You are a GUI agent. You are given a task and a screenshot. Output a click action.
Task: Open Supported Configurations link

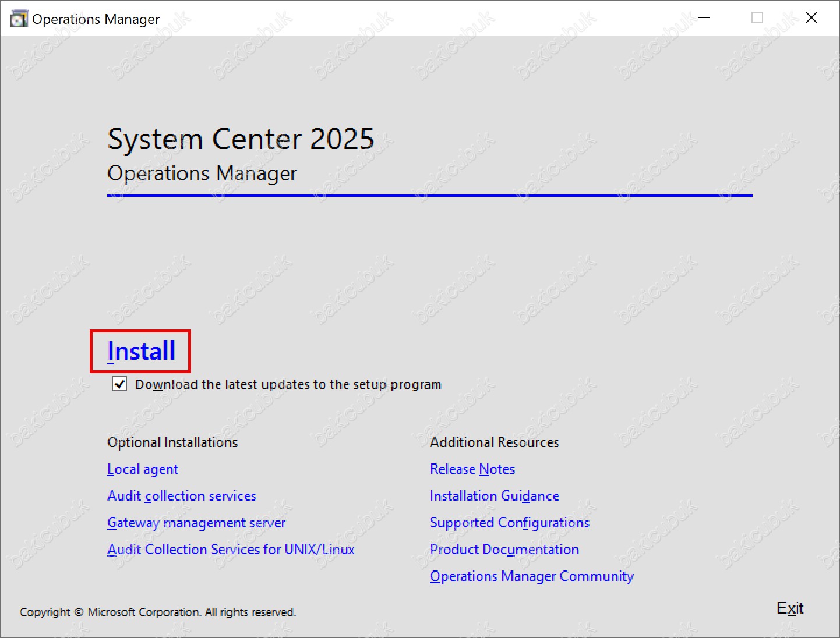click(x=510, y=523)
